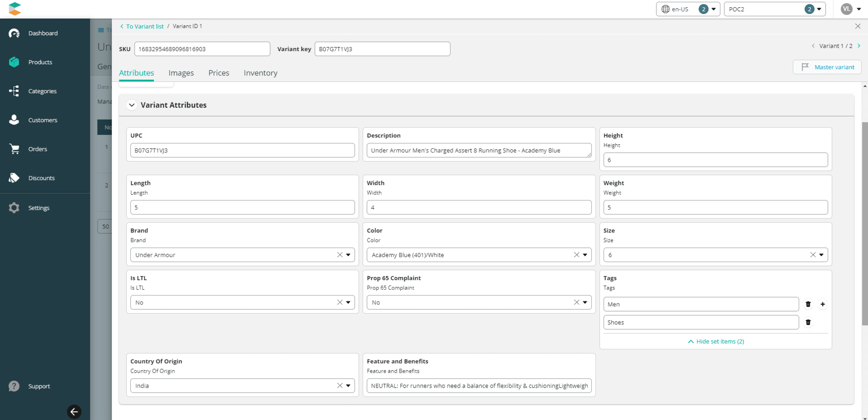The image size is (868, 420).
Task: Clear the Is LTL selection
Action: click(340, 303)
